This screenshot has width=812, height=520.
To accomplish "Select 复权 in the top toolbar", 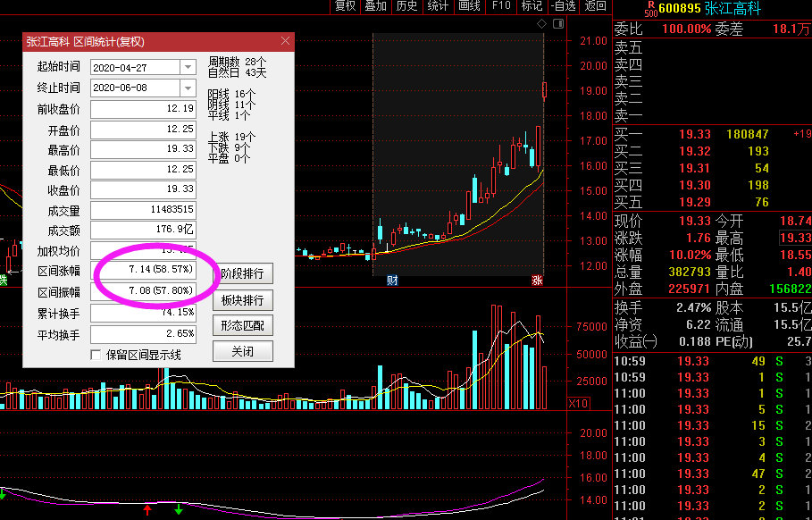I will click(x=345, y=6).
